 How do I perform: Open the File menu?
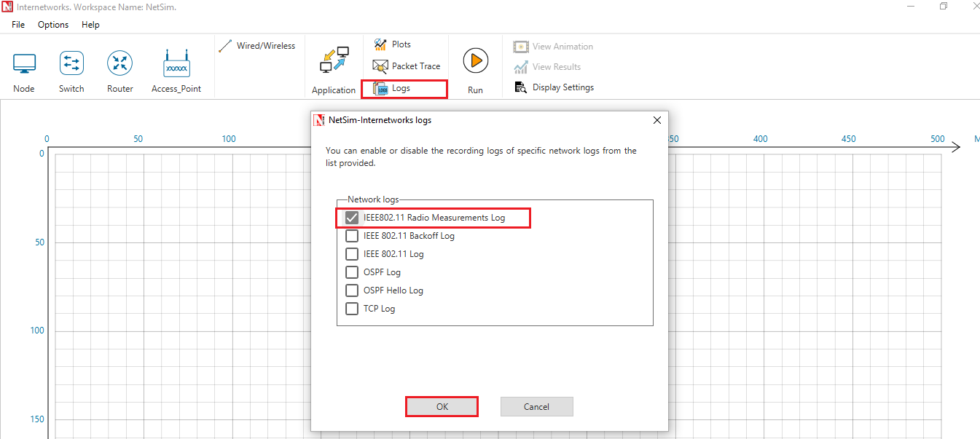[18, 25]
